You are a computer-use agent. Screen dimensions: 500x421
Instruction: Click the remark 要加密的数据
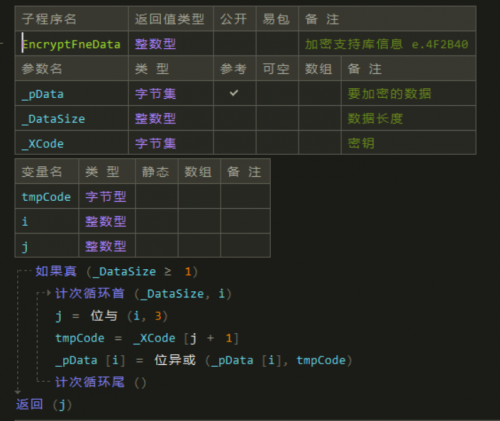point(389,94)
